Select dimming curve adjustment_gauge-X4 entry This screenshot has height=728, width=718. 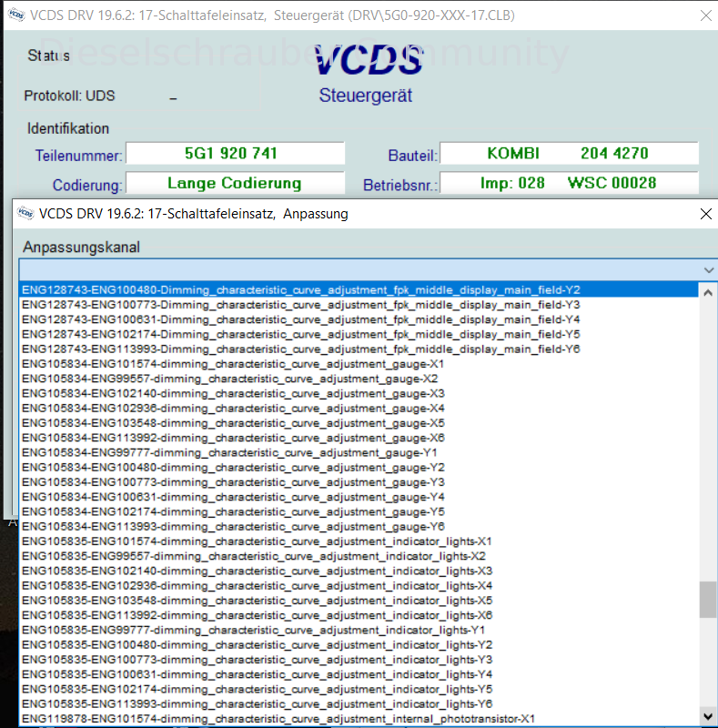pos(359,409)
